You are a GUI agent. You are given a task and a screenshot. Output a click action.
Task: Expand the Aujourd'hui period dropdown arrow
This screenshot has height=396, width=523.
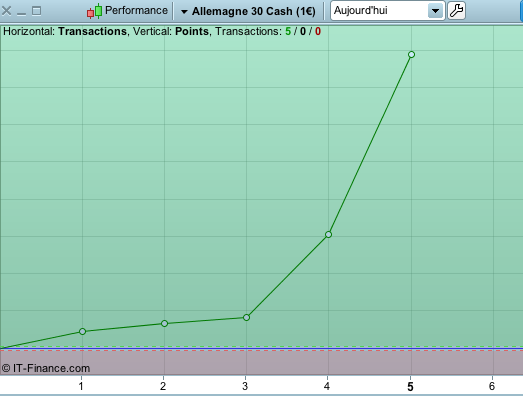click(435, 11)
